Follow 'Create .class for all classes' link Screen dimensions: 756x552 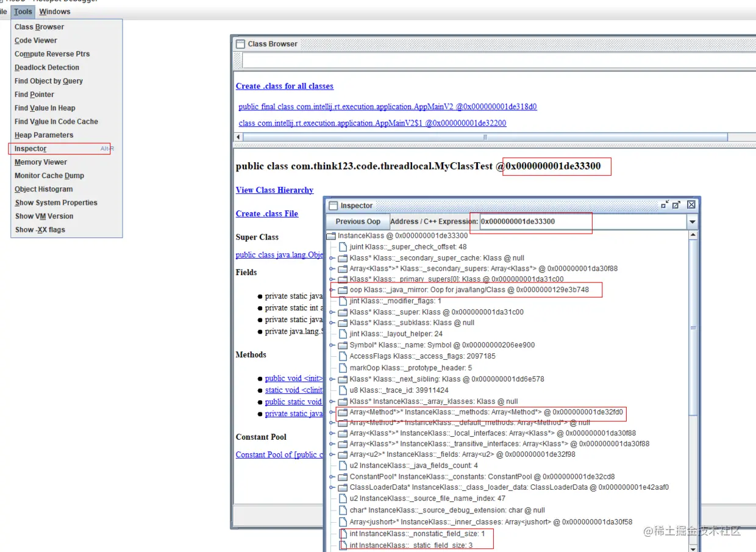tap(285, 86)
